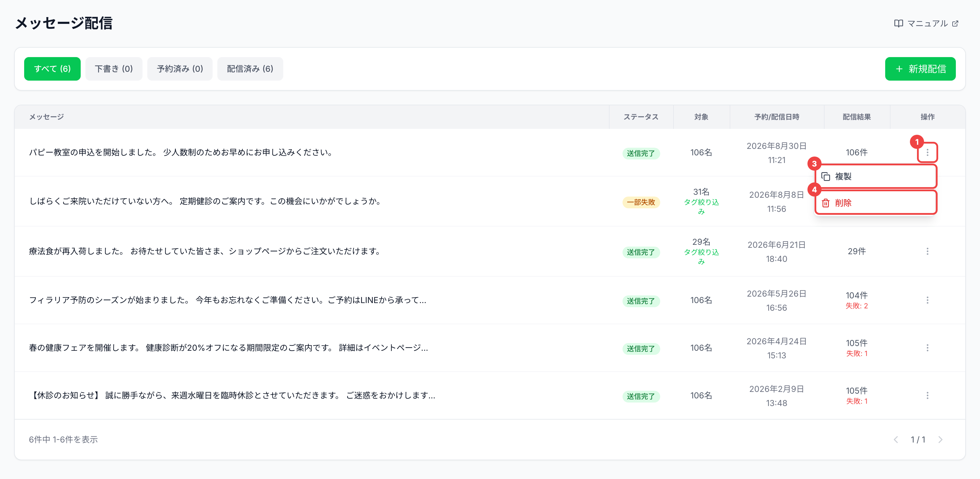Open actions menu for 休診のお知らせ row
This screenshot has width=980, height=479.
coord(927,395)
